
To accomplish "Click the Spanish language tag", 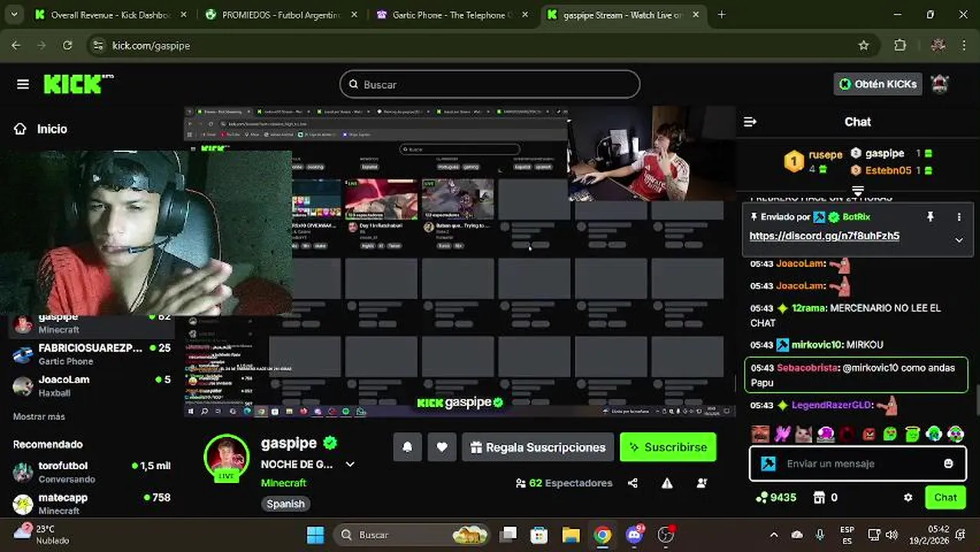I will coord(285,504).
